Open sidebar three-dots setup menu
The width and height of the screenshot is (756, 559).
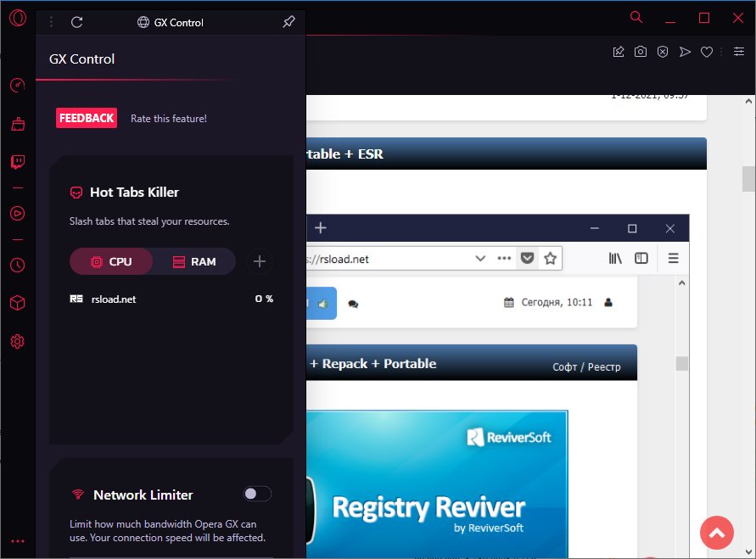click(x=18, y=541)
